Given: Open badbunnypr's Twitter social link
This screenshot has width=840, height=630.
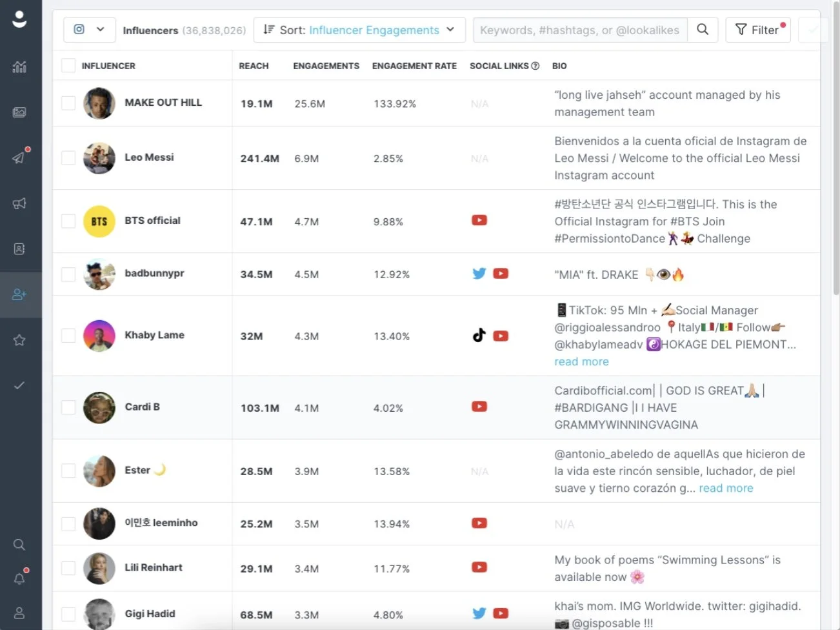Looking at the screenshot, I should point(479,274).
